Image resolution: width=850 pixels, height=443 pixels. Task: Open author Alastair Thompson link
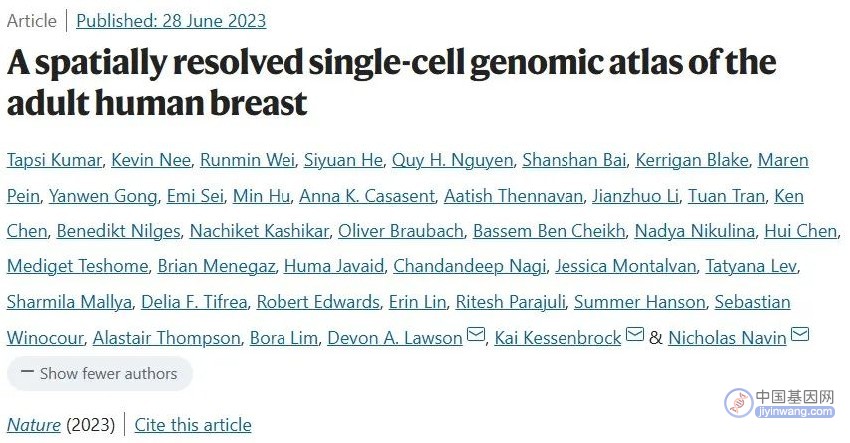click(x=166, y=338)
